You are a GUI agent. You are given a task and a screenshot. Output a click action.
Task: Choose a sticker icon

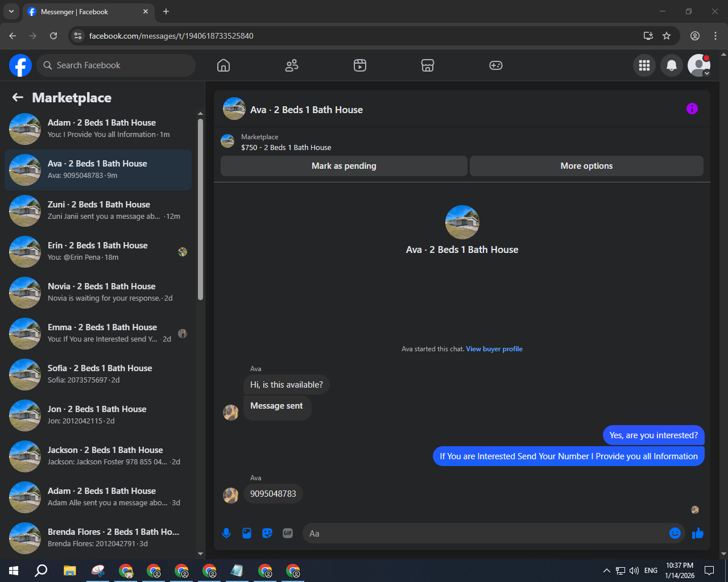coord(267,533)
